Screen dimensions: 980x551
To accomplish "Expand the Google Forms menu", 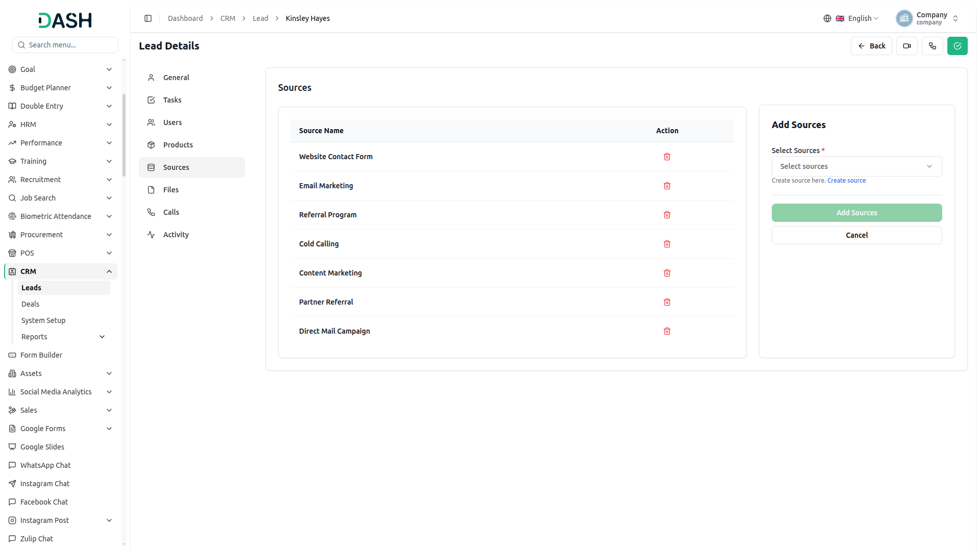I will click(61, 429).
